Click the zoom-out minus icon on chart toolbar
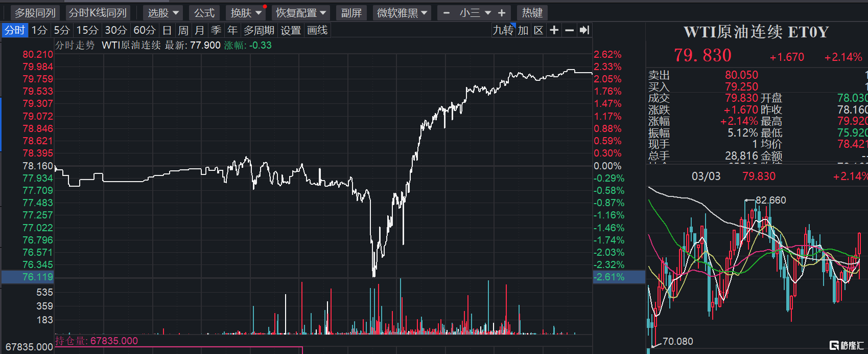This screenshot has width=868, height=354. 569,30
